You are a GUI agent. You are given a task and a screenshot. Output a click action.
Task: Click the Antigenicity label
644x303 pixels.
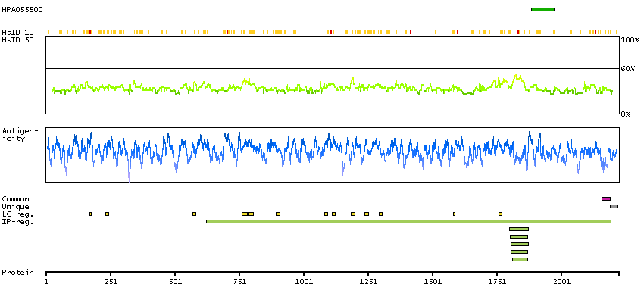(20, 135)
